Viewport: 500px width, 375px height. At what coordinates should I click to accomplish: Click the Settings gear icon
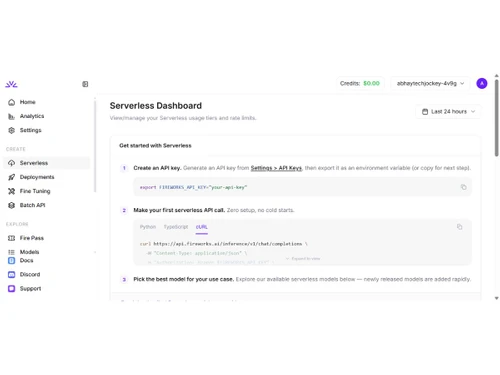[11, 130]
